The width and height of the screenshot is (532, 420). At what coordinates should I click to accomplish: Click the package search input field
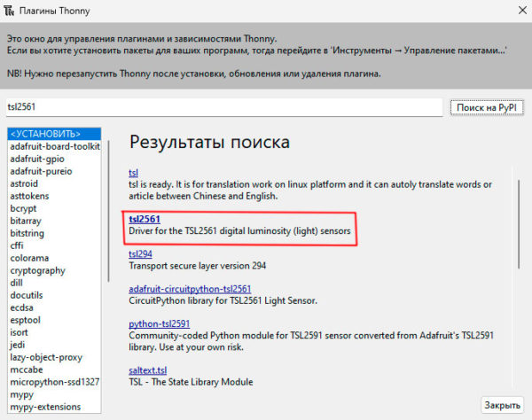click(223, 108)
